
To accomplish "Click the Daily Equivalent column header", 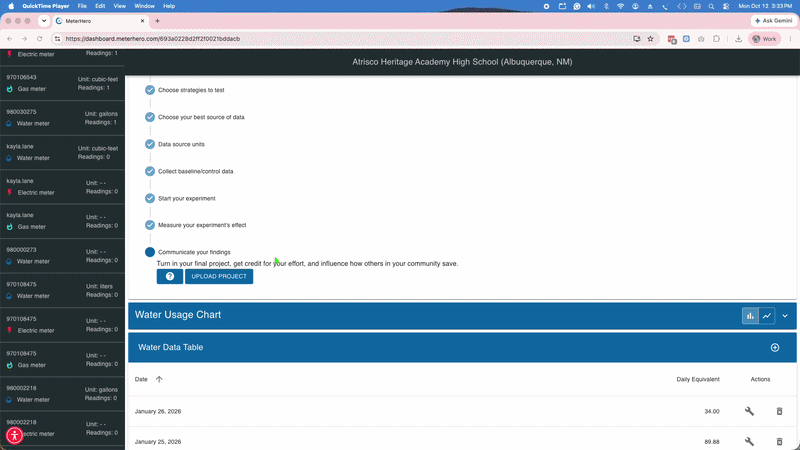I will (x=697, y=379).
